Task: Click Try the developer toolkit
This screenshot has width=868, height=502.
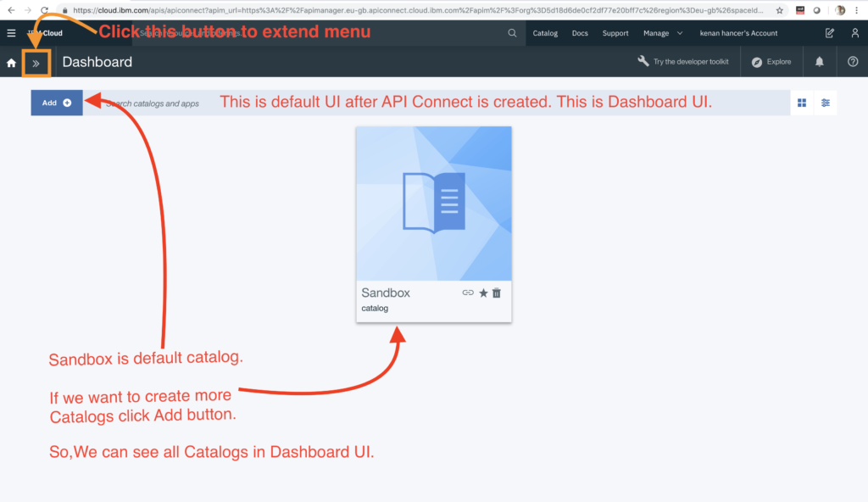Action: pos(683,62)
